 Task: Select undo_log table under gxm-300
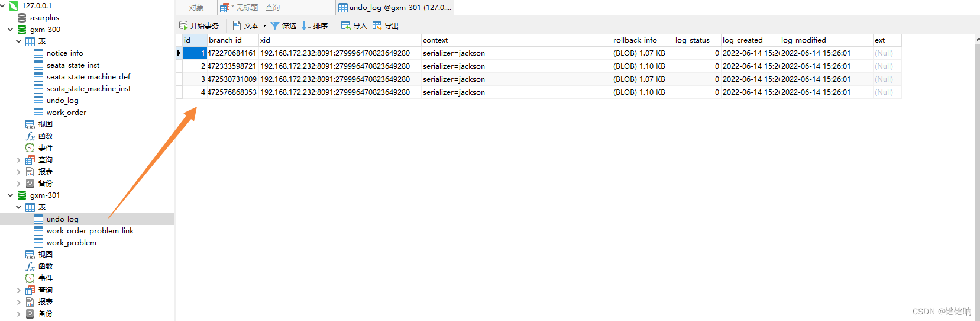point(62,101)
